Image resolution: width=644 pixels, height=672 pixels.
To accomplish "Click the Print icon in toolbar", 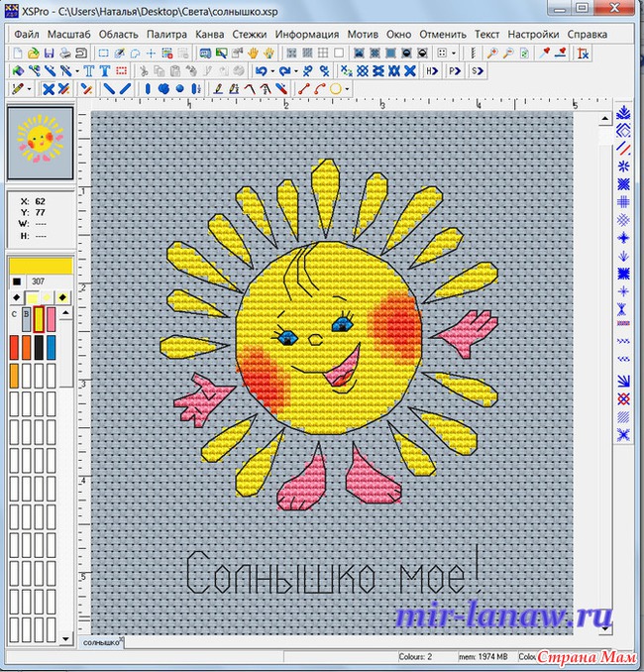I will point(65,53).
